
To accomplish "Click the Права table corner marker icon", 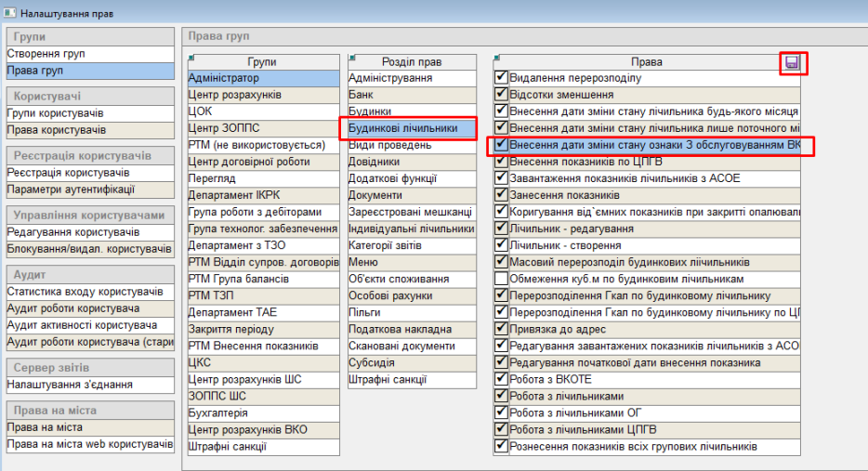I will pos(497,58).
